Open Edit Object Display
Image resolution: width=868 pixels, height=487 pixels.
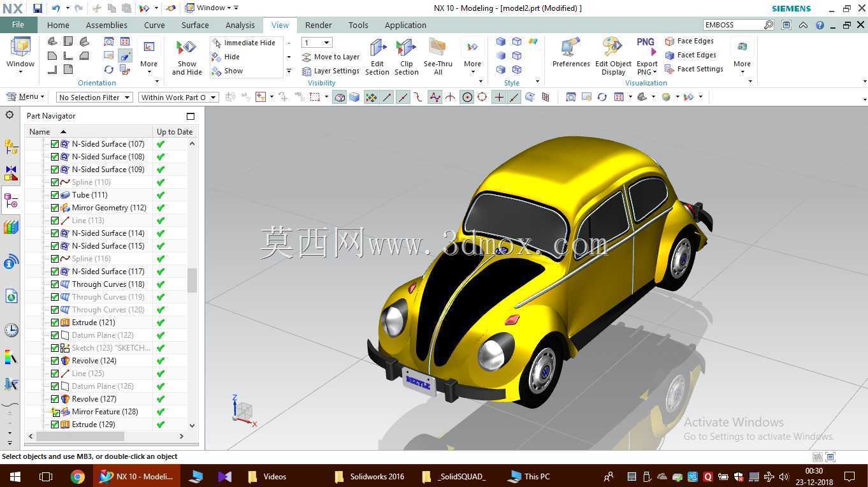click(x=613, y=57)
